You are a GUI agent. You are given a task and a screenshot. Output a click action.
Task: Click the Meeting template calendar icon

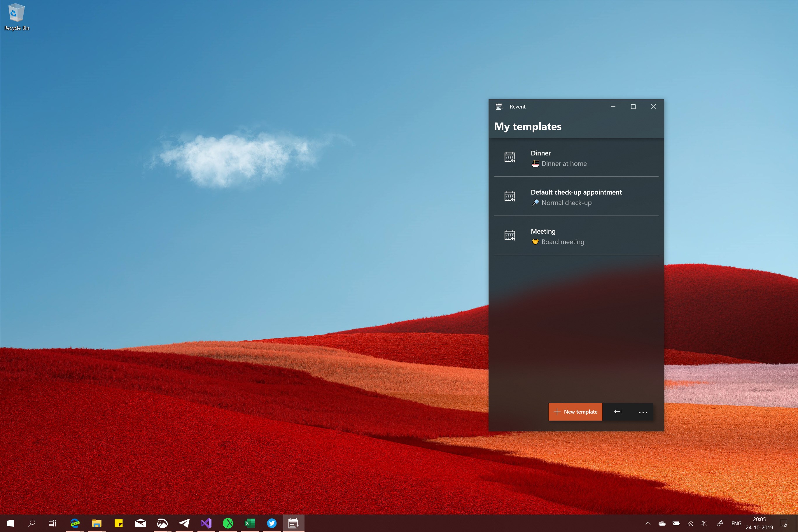[510, 235]
